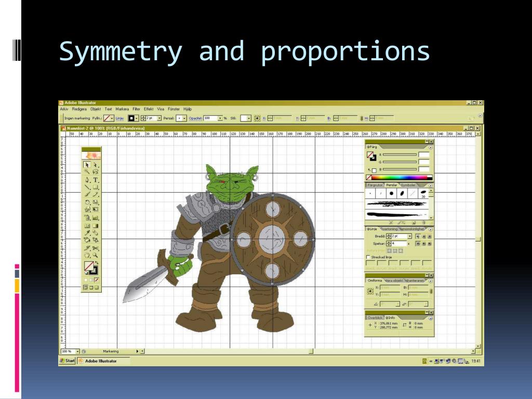Click the reference point locator in Omforma panel
Image resolution: width=532 pixels, height=399 pixels.
pyautogui.click(x=370, y=291)
